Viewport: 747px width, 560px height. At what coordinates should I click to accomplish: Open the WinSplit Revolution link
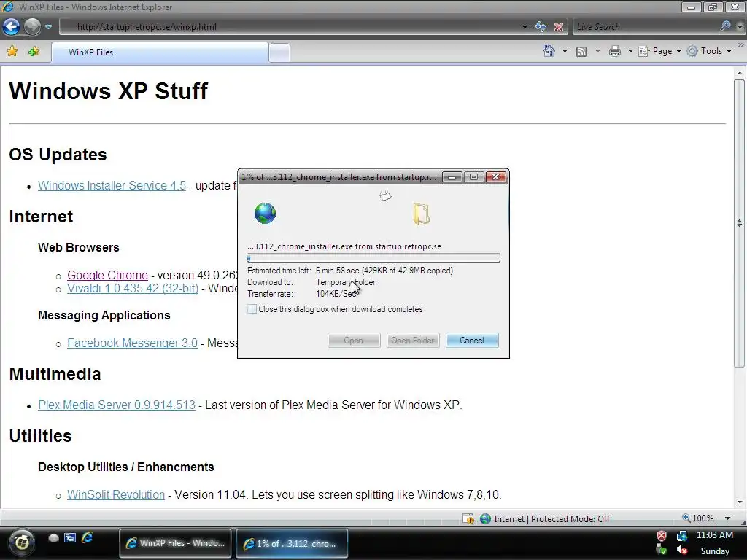coord(116,494)
